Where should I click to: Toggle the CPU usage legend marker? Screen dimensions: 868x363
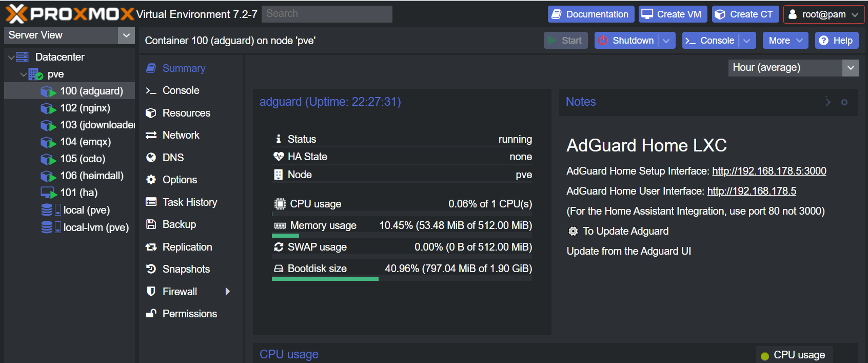[x=765, y=356]
